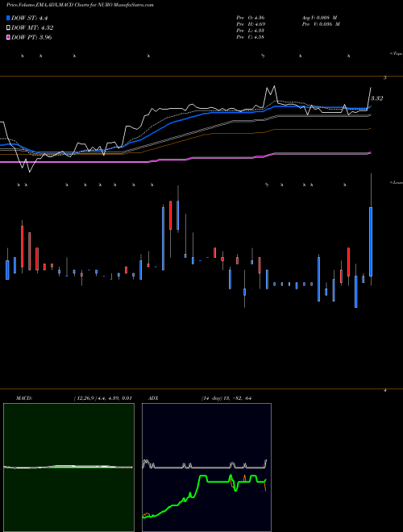
Task: Click the 'Pre L: 4.33' value
Action: pos(251,31)
